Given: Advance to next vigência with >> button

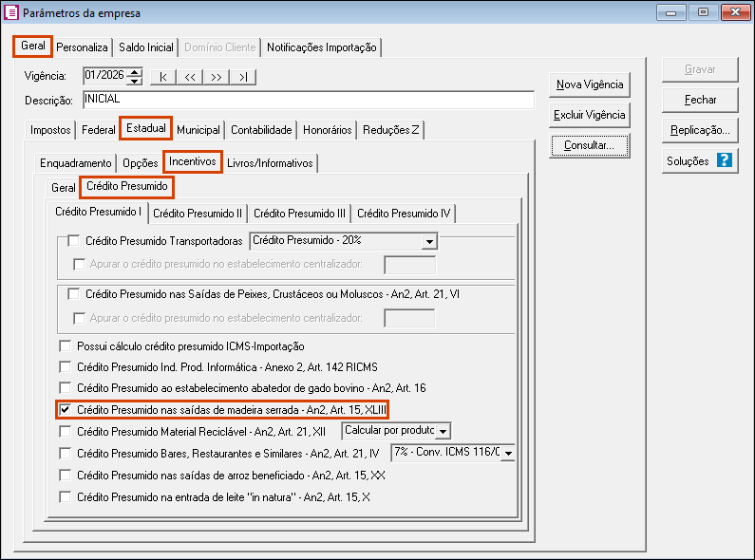Looking at the screenshot, I should 217,77.
